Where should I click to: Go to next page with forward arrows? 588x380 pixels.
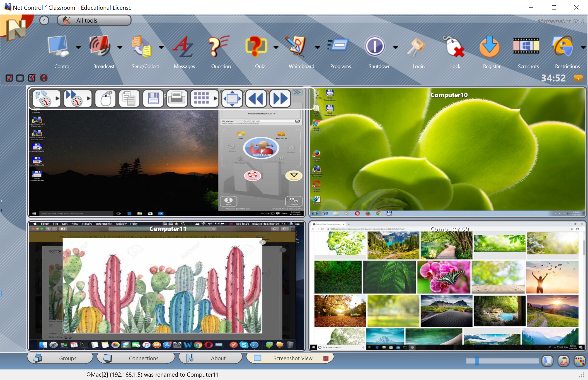280,98
